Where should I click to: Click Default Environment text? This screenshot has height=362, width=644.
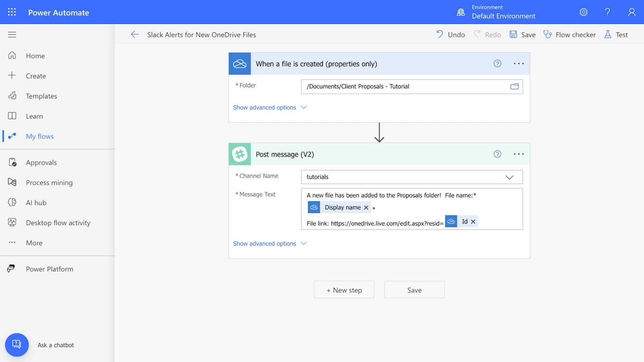504,16
